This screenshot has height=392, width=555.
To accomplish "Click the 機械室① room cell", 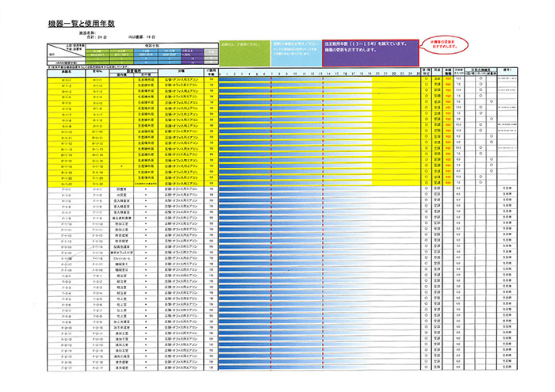I will [122, 264].
